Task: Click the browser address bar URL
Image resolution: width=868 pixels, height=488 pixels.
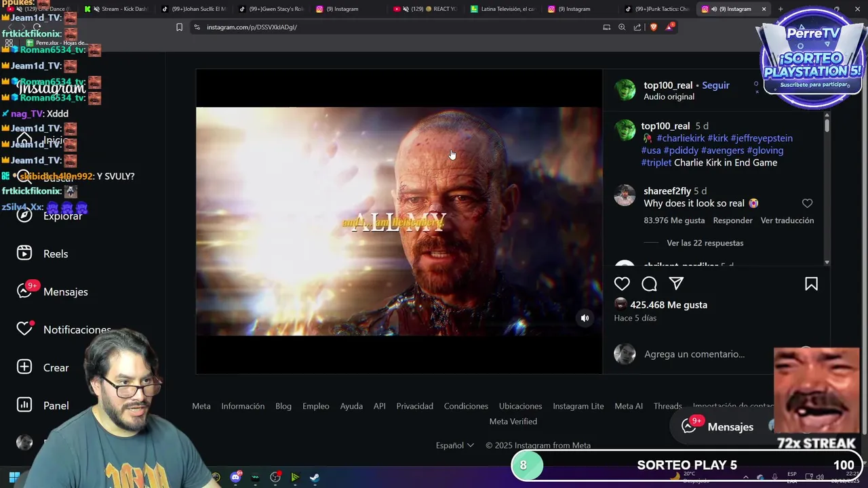Action: 252,27
